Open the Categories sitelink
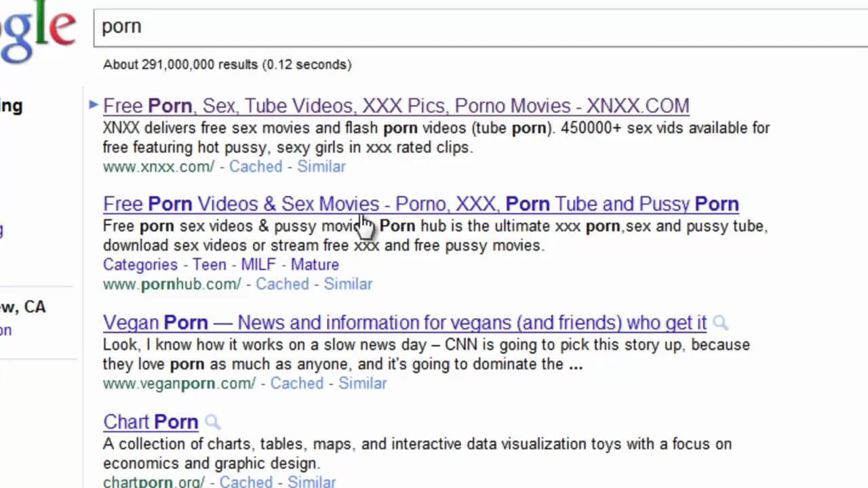The width and height of the screenshot is (868, 488). pos(140,265)
